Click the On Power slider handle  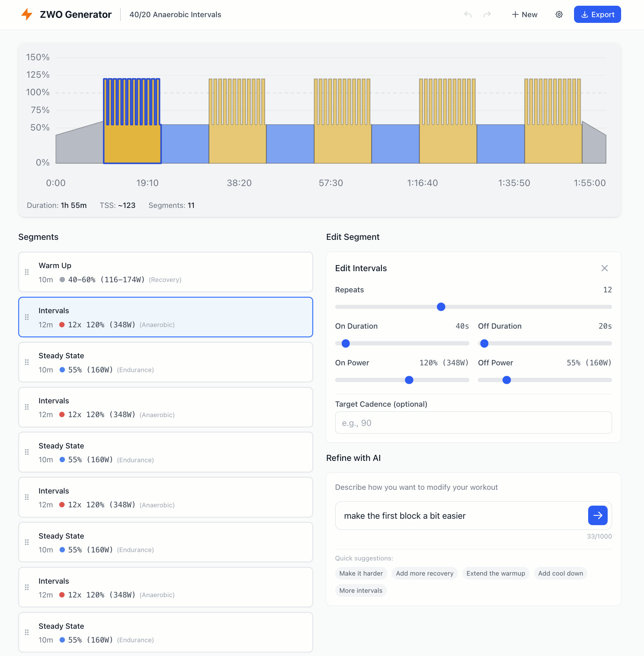pyautogui.click(x=409, y=380)
